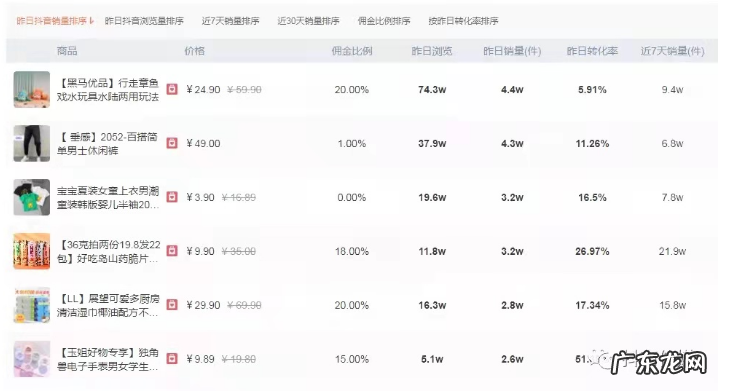Click yesterday views value 37.9w
The image size is (745, 392).
(x=432, y=143)
